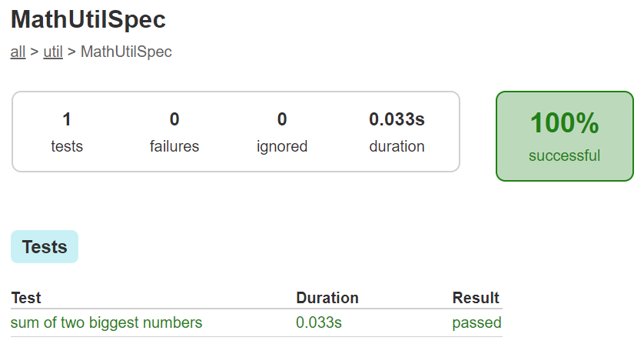Click the 0.033s total duration in summary
This screenshot has height=344, width=644.
click(397, 119)
